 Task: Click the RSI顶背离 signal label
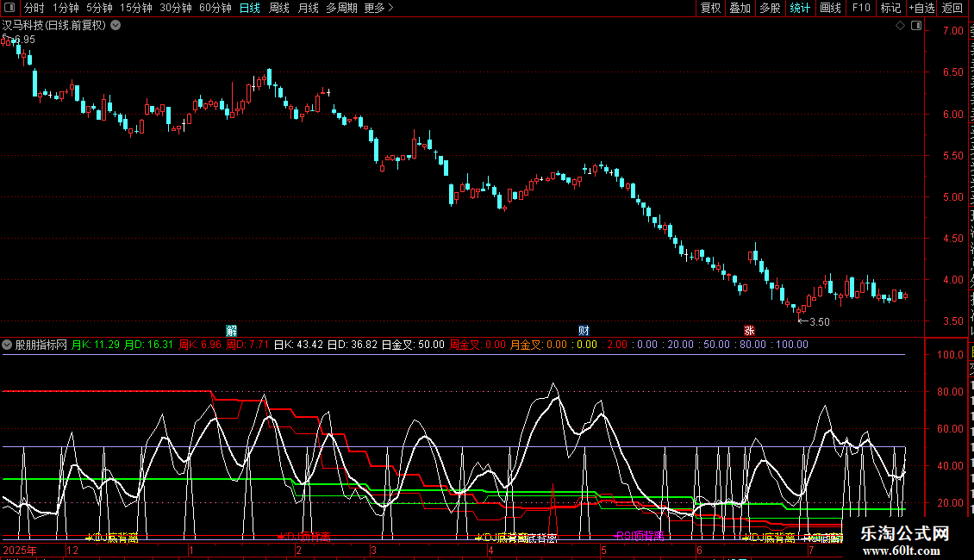[640, 536]
